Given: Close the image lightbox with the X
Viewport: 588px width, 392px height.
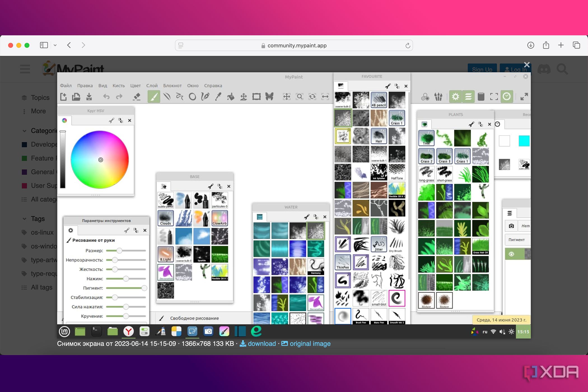Looking at the screenshot, I should pos(527,65).
